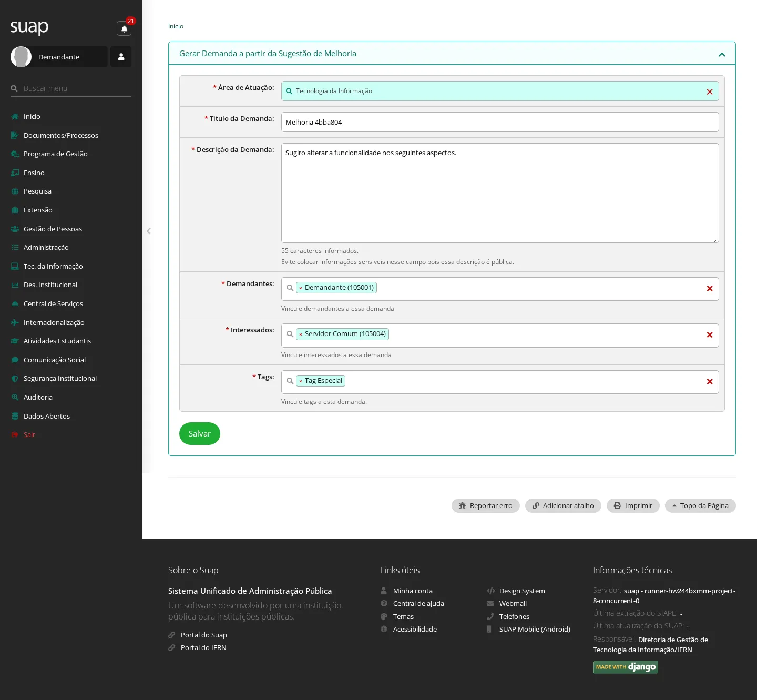Screen dimensions: 757x700
Task: Open the Portal do Suap link
Action: coord(204,635)
